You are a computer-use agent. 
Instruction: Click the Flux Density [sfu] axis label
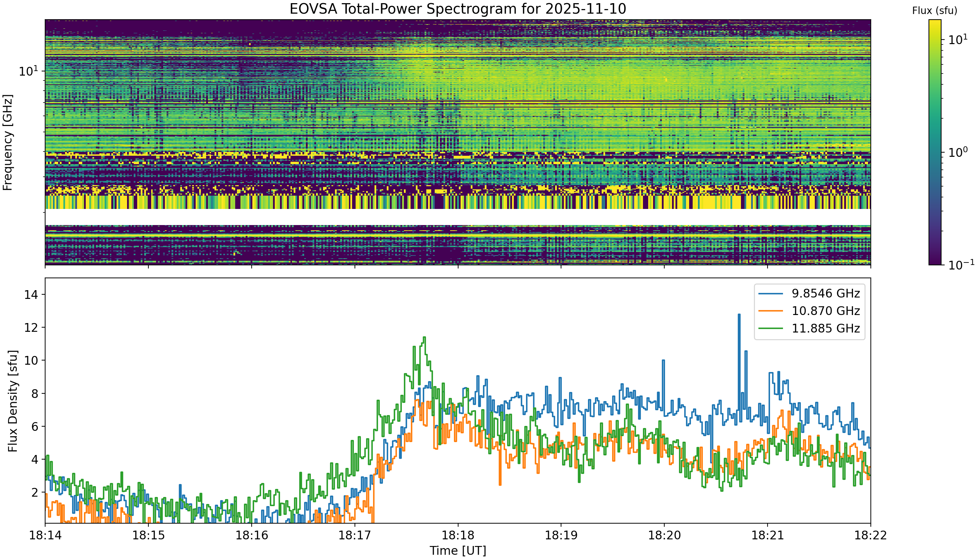tap(12, 401)
